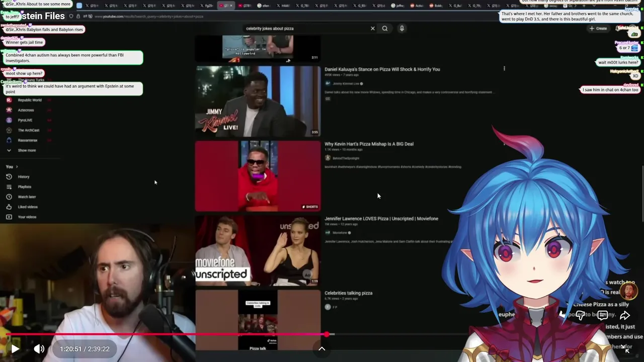Click title 'Why Kevin Hart's Pizza Mishap'
This screenshot has width=644, height=362.
(x=369, y=144)
